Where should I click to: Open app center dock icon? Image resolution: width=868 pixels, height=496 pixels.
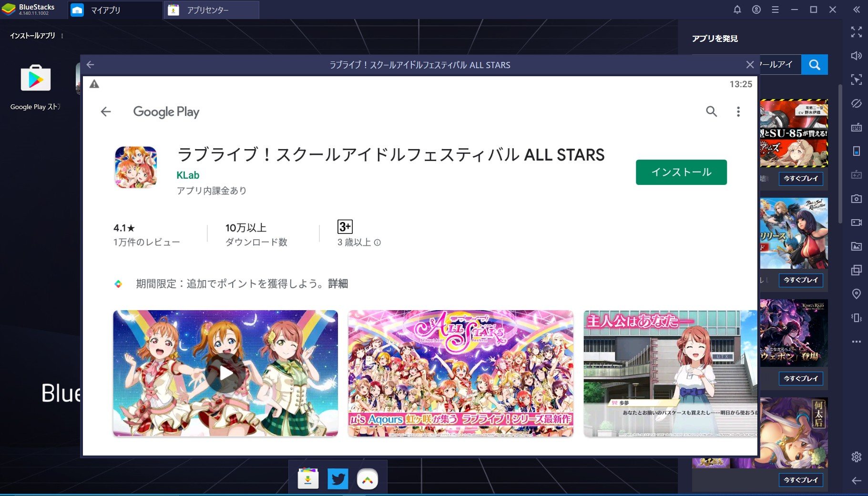coord(308,479)
